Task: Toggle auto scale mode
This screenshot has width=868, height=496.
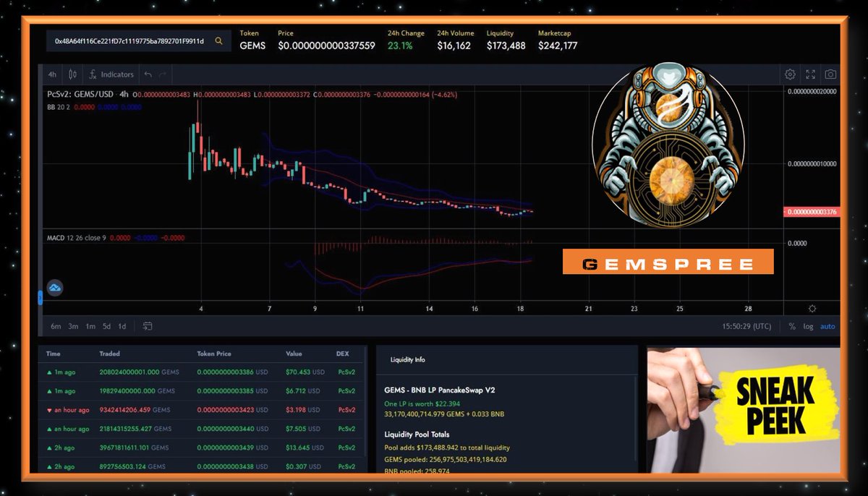Action: 827,326
